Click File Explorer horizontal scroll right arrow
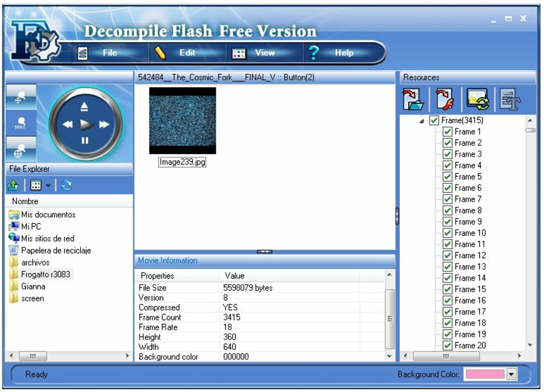The image size is (544, 392). (x=127, y=356)
